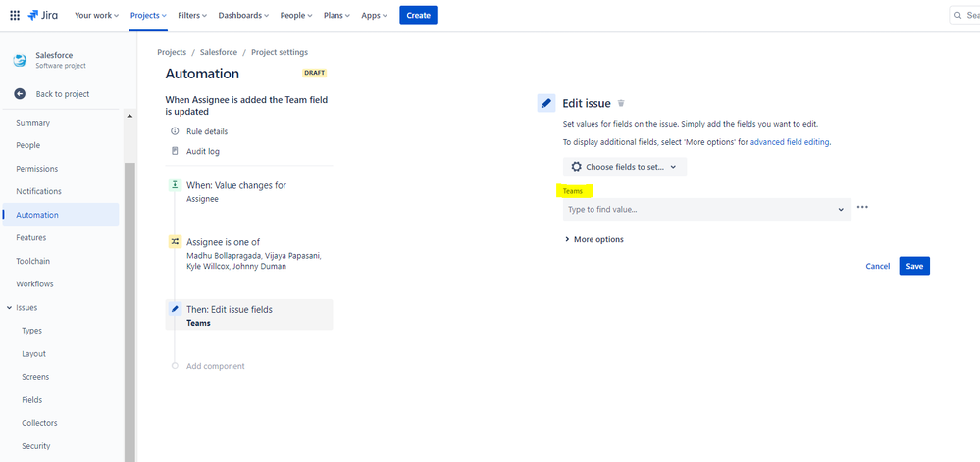
Task: Click the top search box
Action: tap(964, 15)
